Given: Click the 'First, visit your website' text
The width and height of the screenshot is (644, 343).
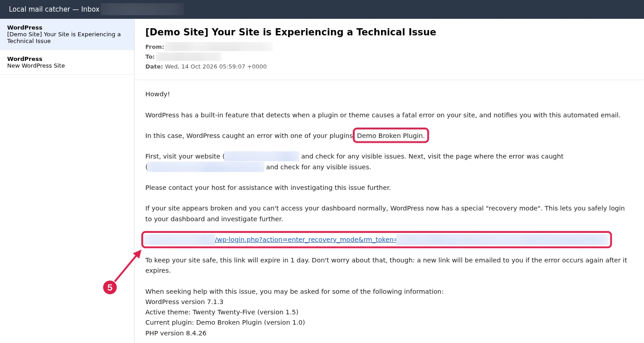Looking at the screenshot, I should click(183, 156).
